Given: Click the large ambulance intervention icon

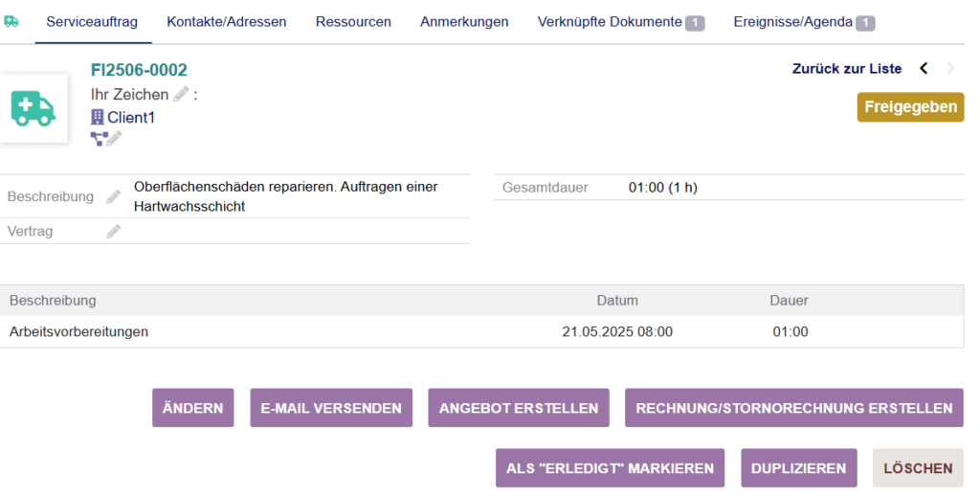Looking at the screenshot, I should pos(33,108).
